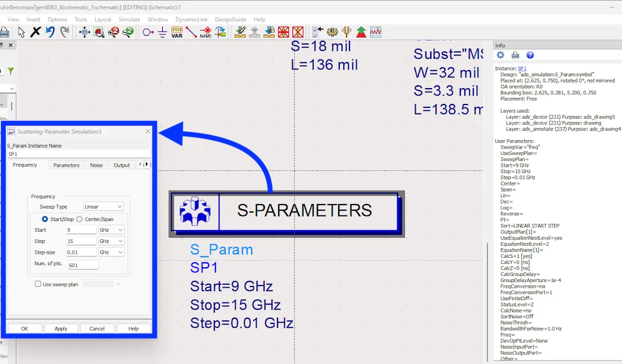Select the Insert Wire tool

coord(191,32)
